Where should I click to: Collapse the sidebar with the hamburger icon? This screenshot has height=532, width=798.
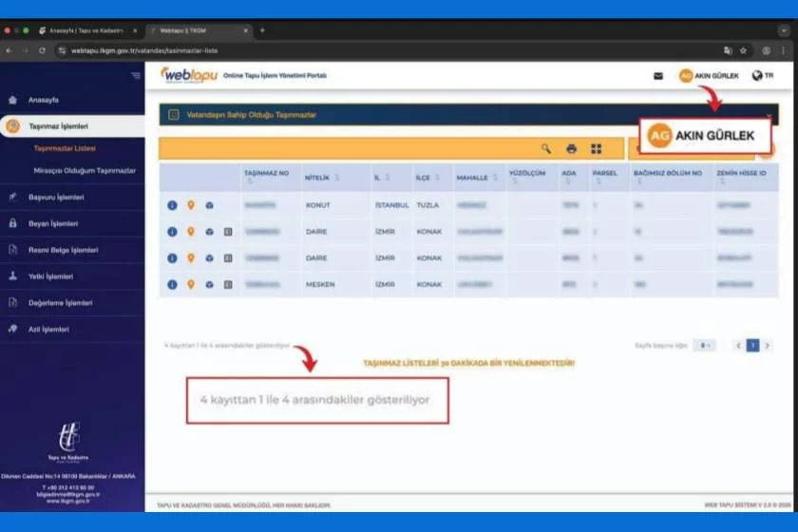click(136, 75)
